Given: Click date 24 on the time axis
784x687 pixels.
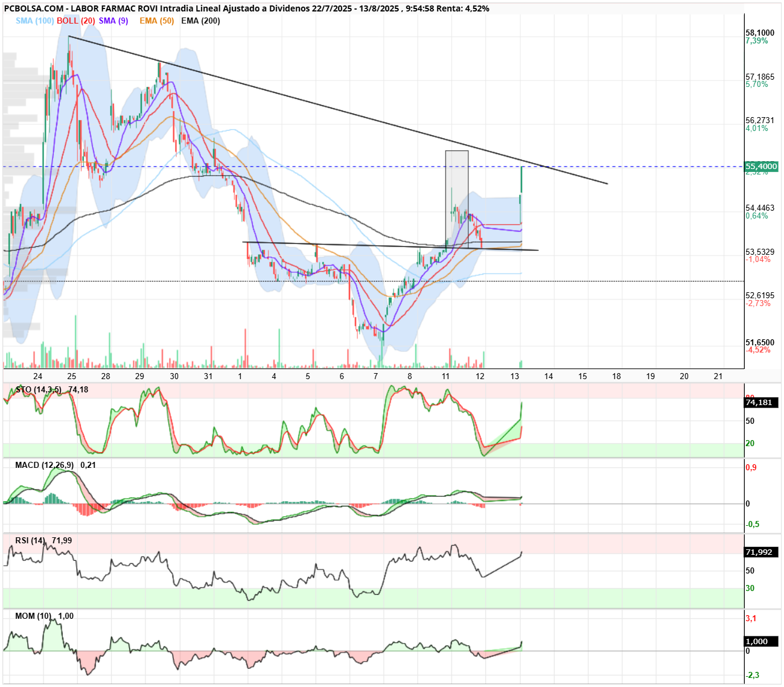Looking at the screenshot, I should click(x=38, y=376).
